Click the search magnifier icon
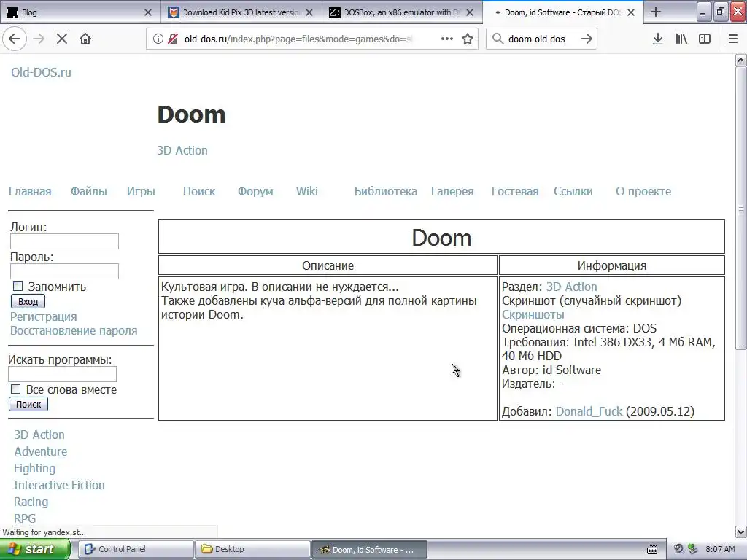The height and width of the screenshot is (560, 747). click(x=498, y=39)
